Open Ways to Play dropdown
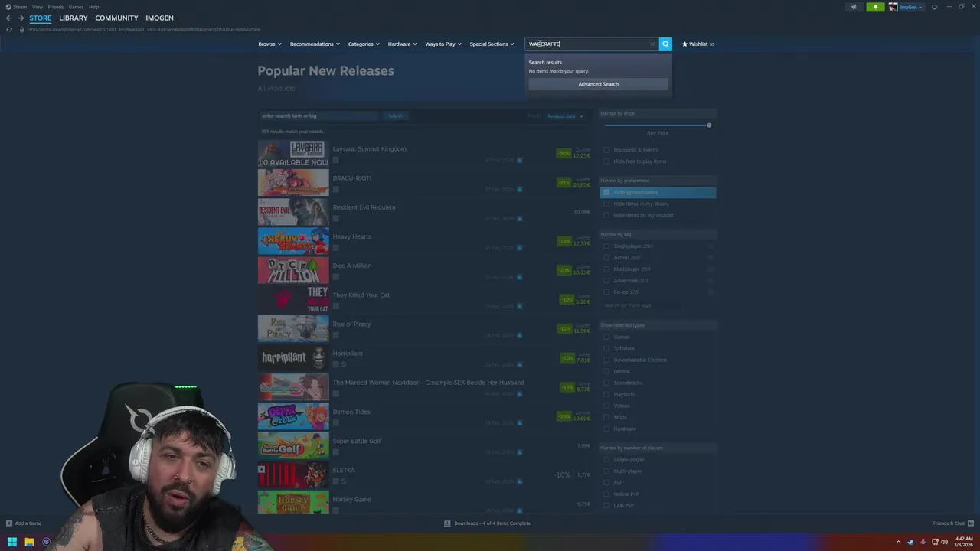 [443, 44]
